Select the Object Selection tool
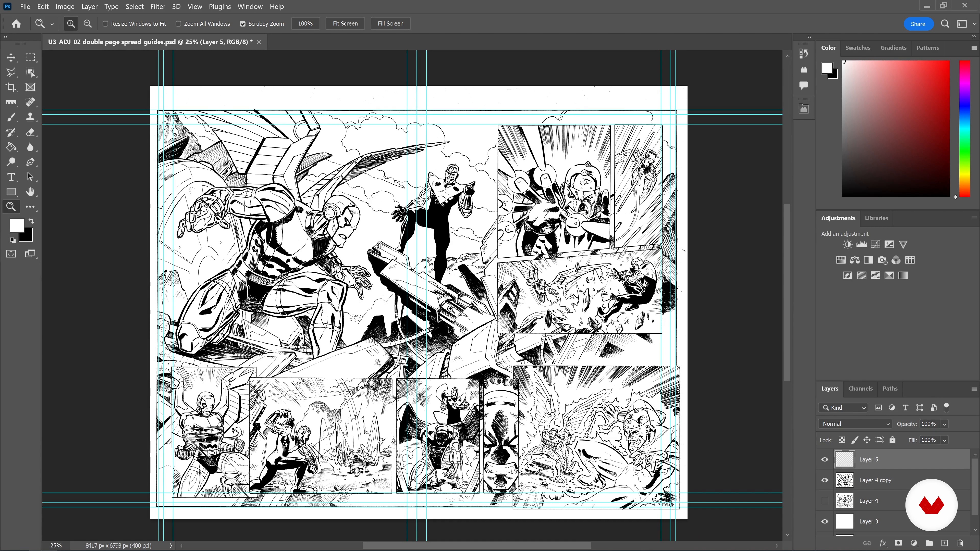The width and height of the screenshot is (980, 551). [30, 72]
